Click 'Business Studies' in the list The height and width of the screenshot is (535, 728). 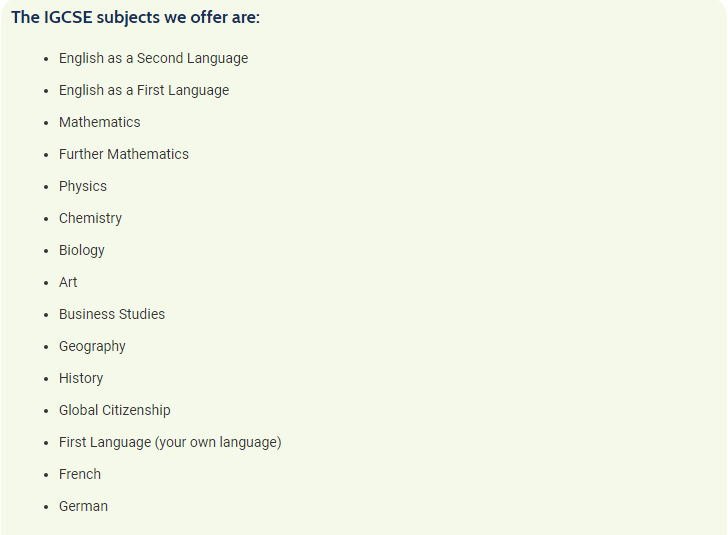point(112,314)
